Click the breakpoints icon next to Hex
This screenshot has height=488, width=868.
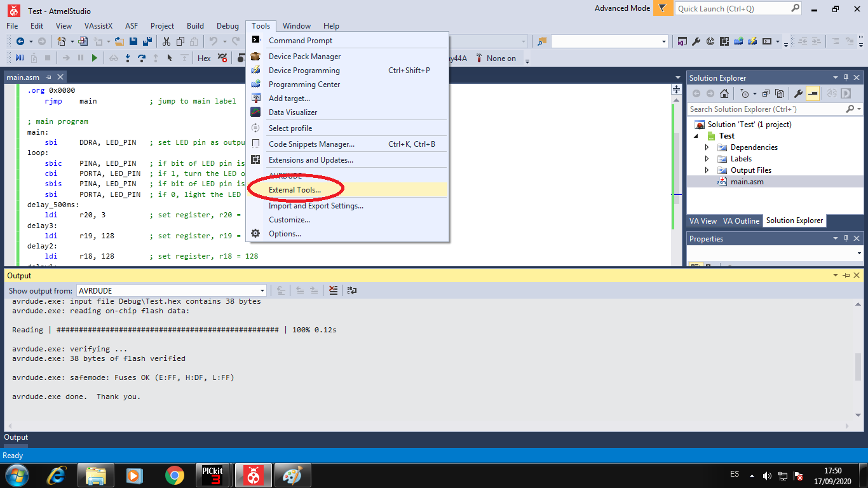(x=222, y=58)
